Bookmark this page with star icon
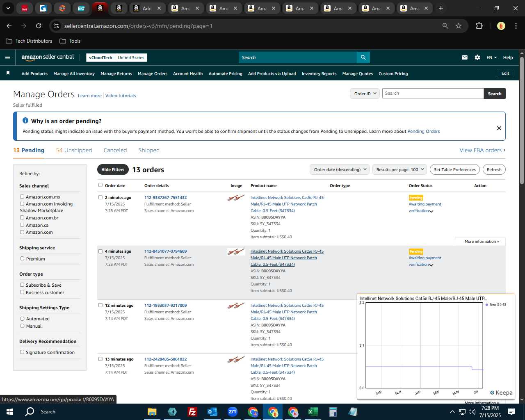The image size is (525, 420). [459, 26]
